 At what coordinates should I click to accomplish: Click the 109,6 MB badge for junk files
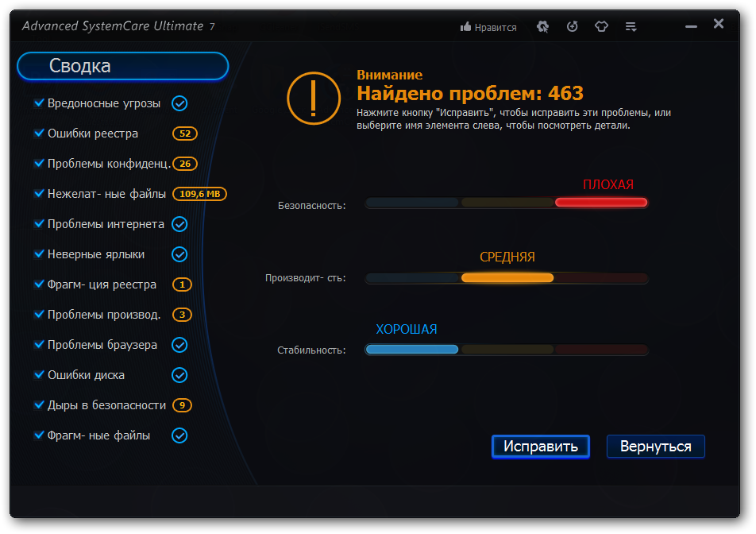point(199,194)
